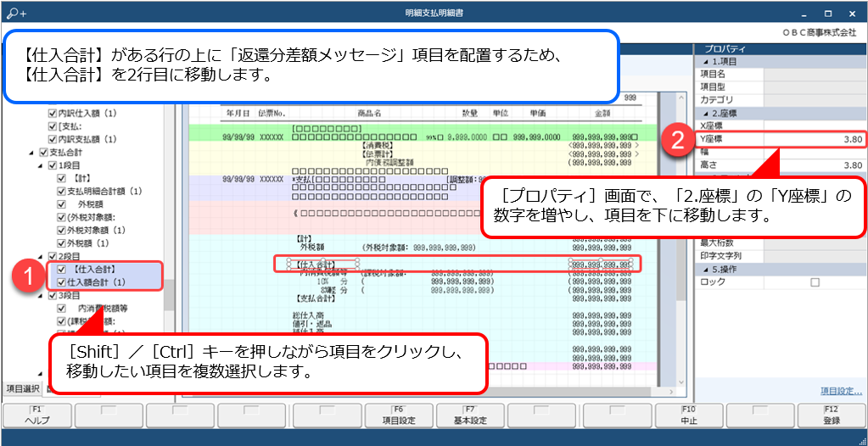Collapse the 5.操作 property section
Image resolution: width=868 pixels, height=446 pixels.
706,270
